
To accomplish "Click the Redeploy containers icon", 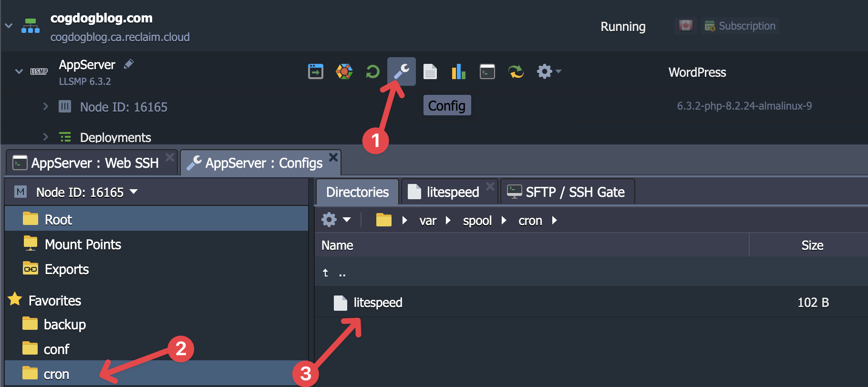I will [516, 71].
